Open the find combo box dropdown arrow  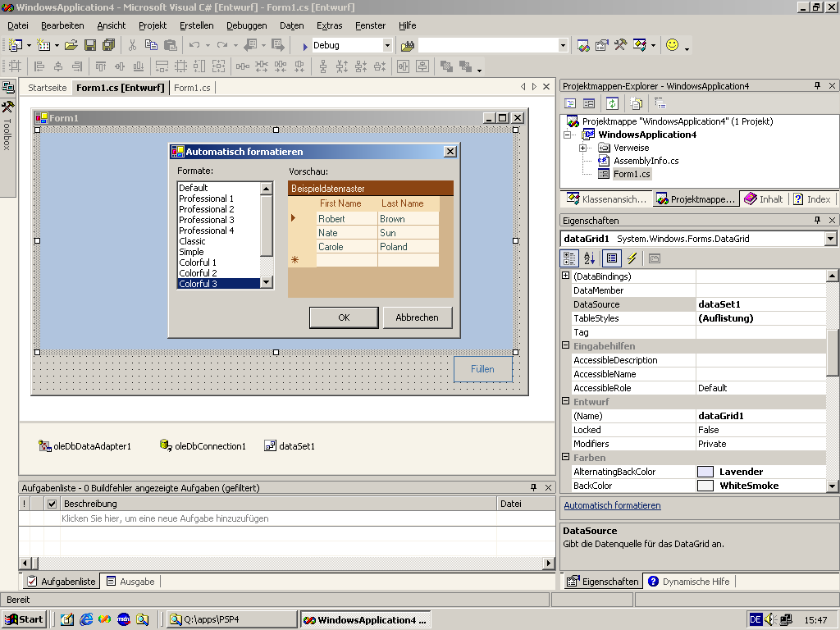click(563, 46)
